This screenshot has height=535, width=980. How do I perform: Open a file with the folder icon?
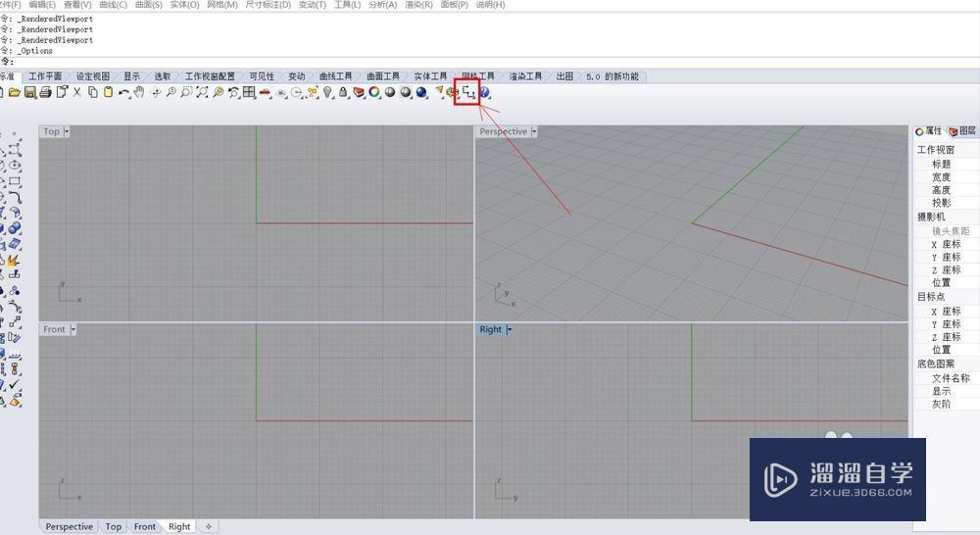pos(14,92)
